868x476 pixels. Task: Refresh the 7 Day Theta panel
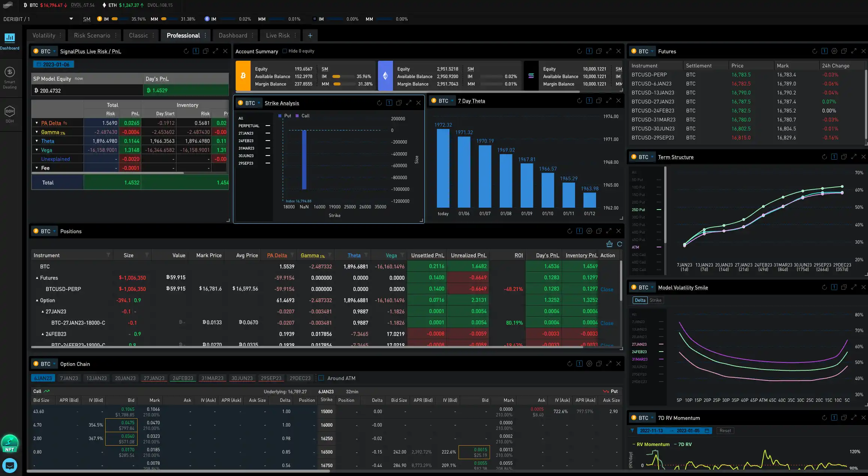[580, 100]
